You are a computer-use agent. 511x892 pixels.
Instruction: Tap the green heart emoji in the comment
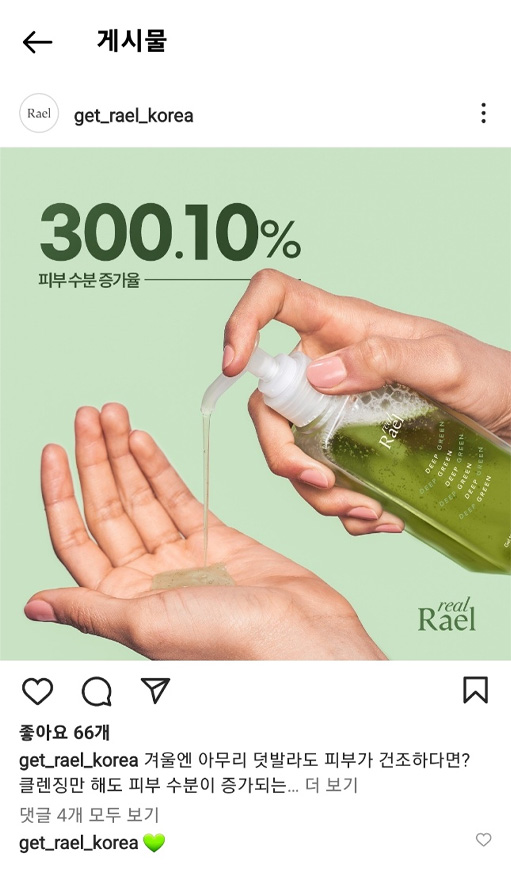154,843
